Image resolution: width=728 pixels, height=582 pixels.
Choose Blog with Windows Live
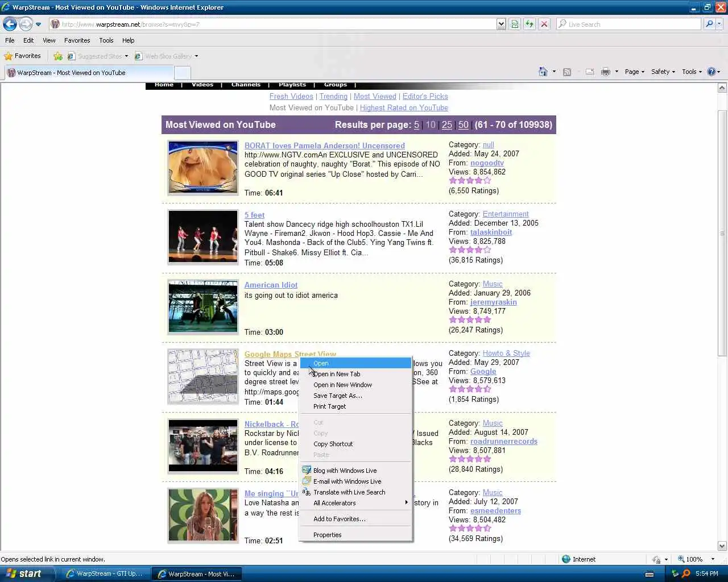click(x=355, y=471)
